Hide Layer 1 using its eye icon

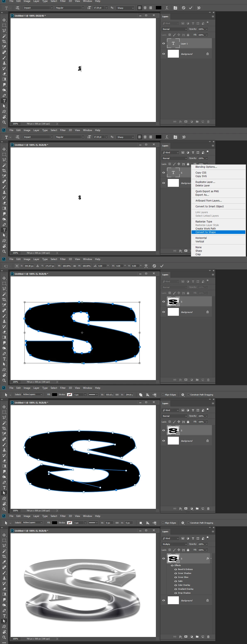pos(164,44)
